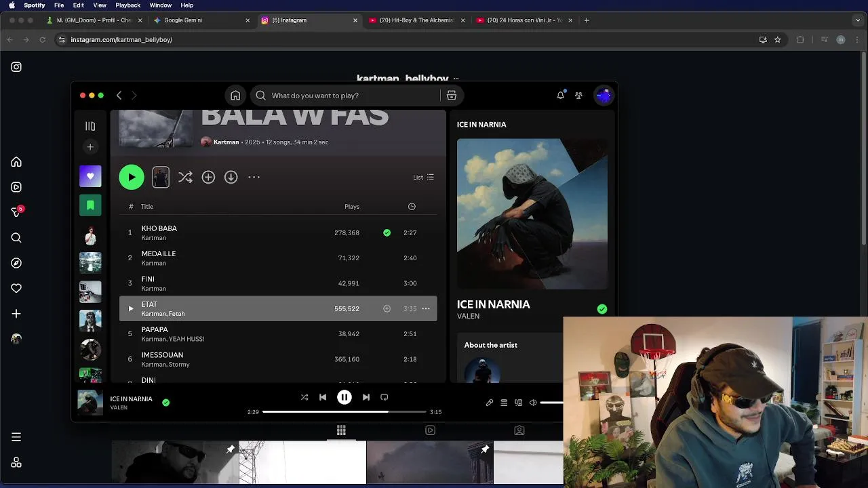Image resolution: width=868 pixels, height=488 pixels.
Task: Toggle KHO BABA saved checkmark
Action: point(387,232)
